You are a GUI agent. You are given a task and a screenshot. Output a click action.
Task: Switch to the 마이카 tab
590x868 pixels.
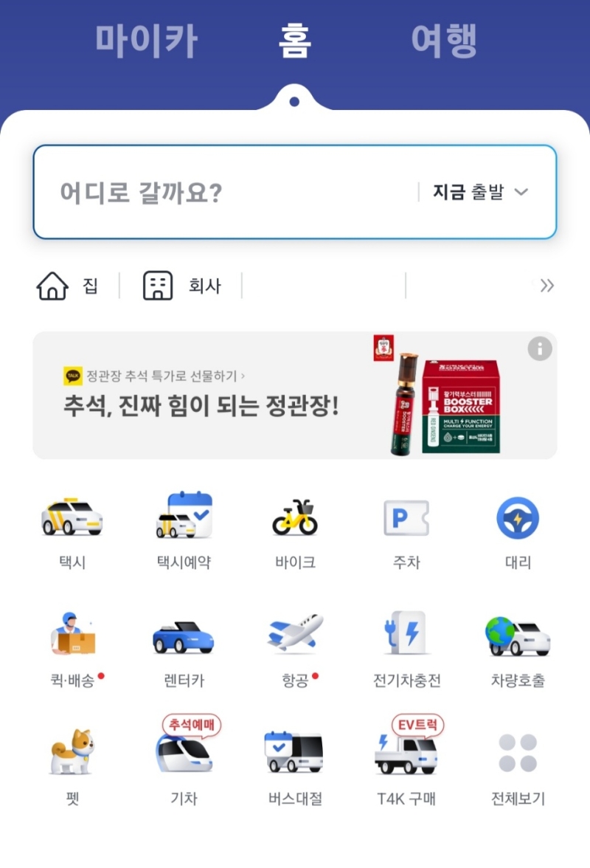coord(147,41)
